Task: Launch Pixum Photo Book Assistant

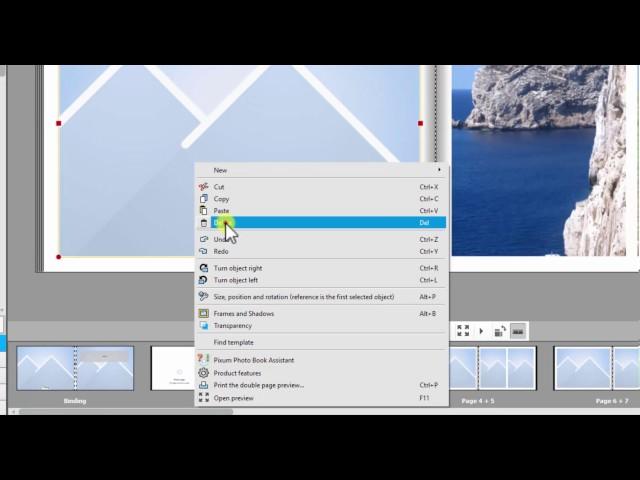Action: (x=322, y=360)
